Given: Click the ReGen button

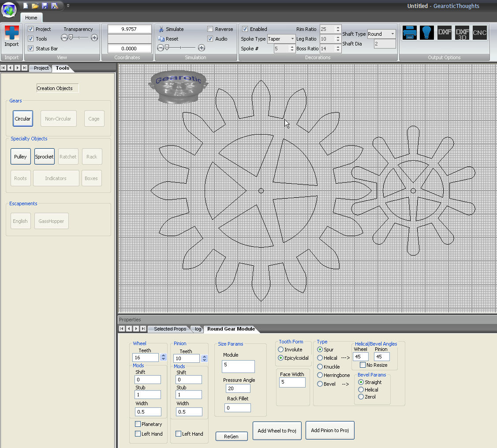Looking at the screenshot, I should coord(231,436).
